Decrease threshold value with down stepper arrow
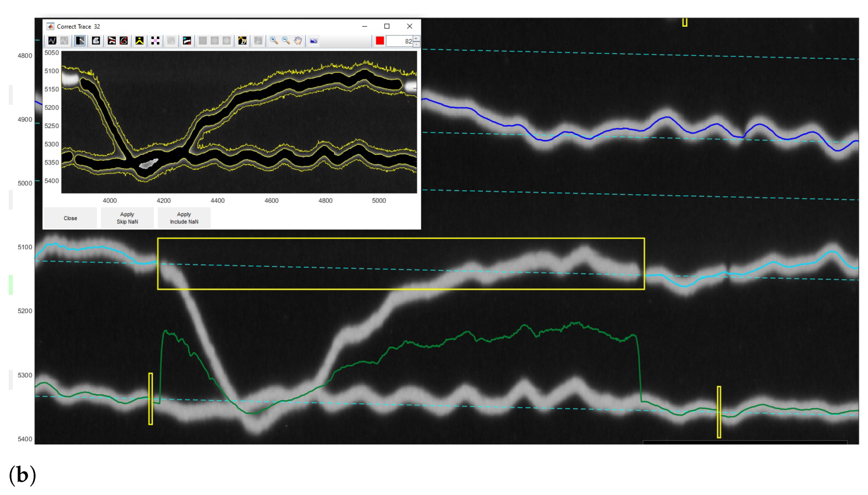This screenshot has height=495, width=868. tap(416, 44)
